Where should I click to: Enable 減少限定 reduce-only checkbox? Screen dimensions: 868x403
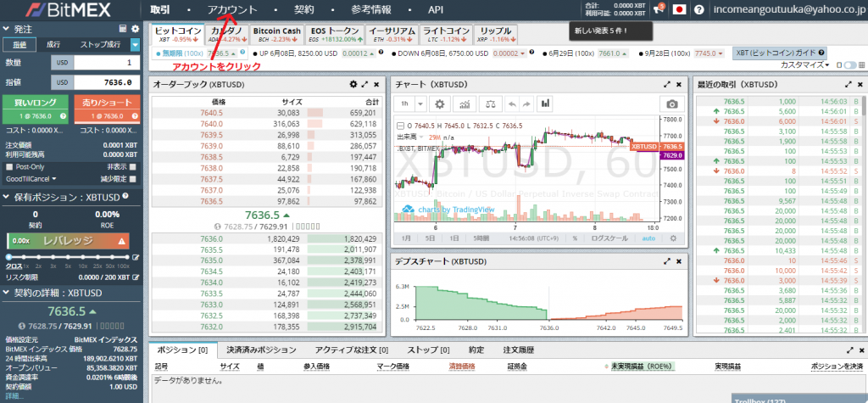coord(133,179)
